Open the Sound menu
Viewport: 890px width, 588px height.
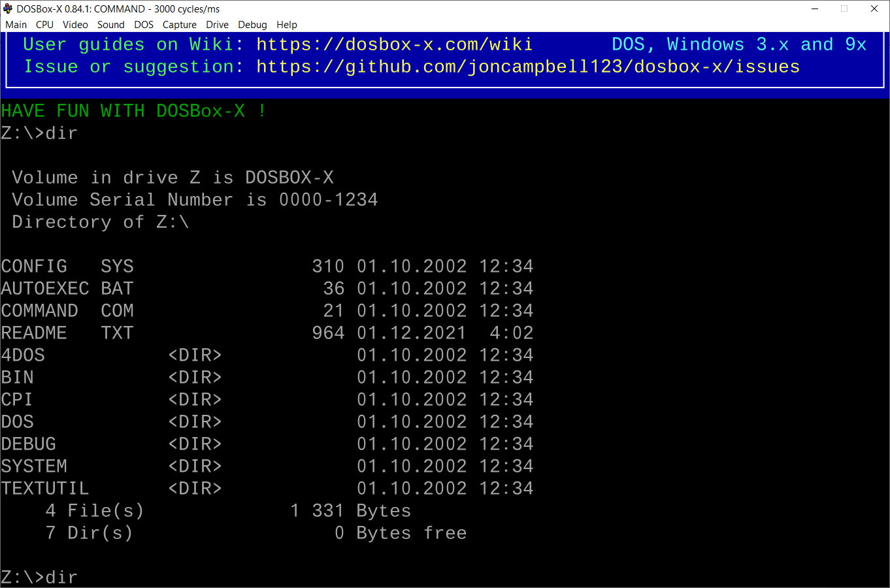110,24
